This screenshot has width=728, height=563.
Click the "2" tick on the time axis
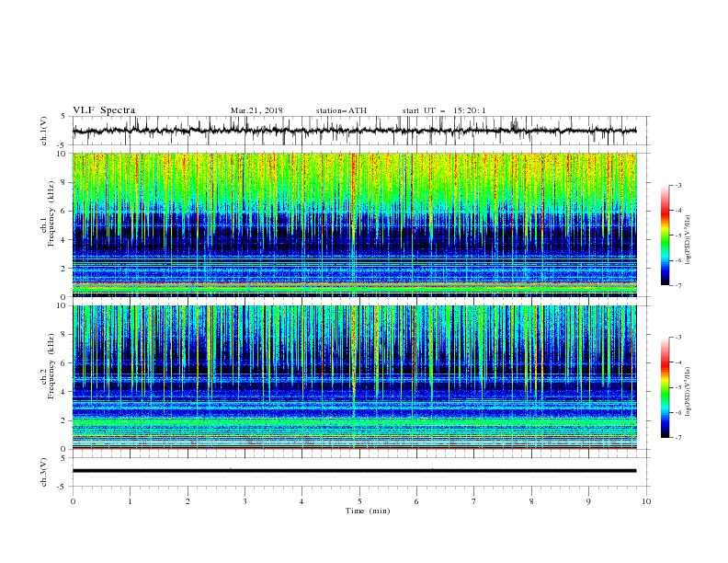click(188, 501)
